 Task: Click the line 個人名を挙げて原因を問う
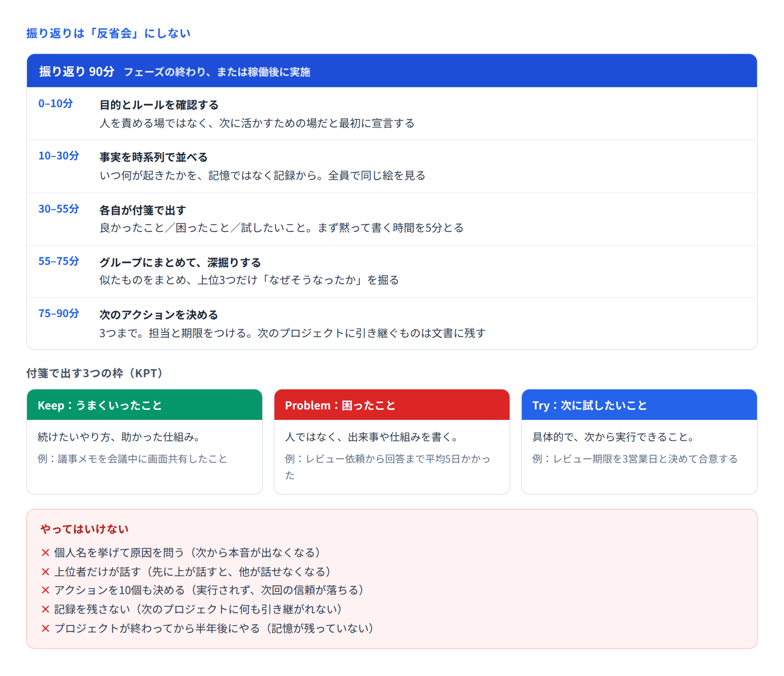click(x=188, y=553)
